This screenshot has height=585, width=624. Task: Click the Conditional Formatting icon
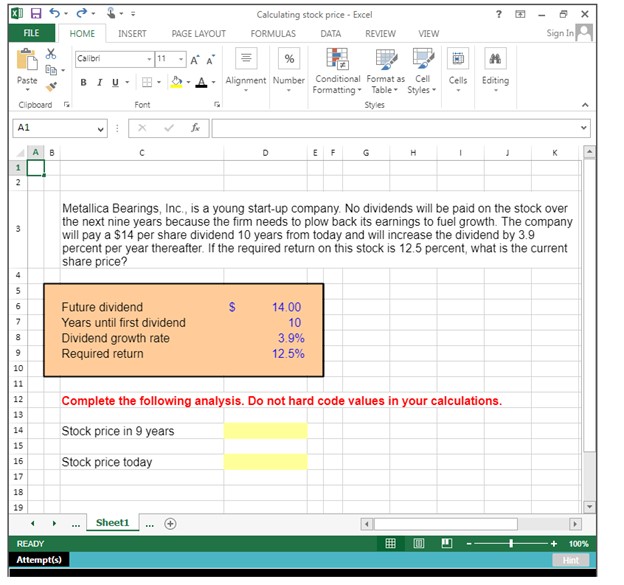[337, 58]
